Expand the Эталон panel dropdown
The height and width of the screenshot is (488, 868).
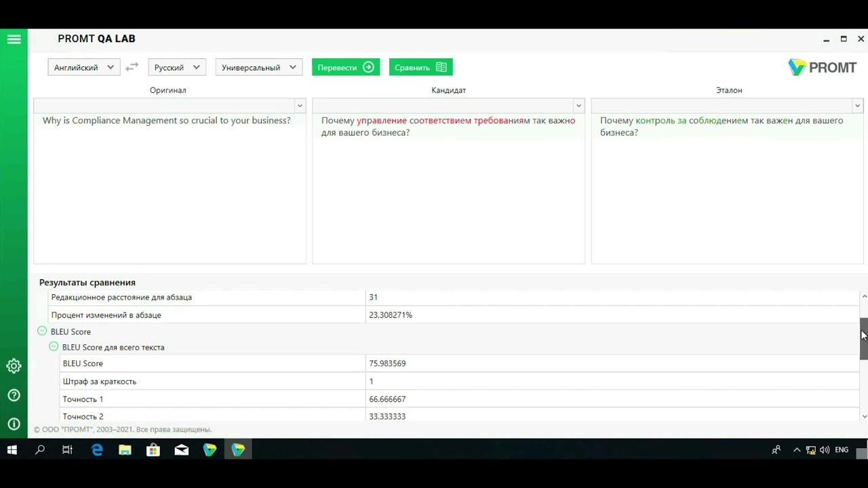pyautogui.click(x=857, y=106)
